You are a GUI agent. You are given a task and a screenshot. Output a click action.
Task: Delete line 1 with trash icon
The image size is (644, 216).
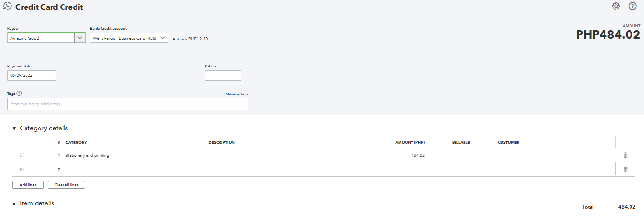(626, 155)
